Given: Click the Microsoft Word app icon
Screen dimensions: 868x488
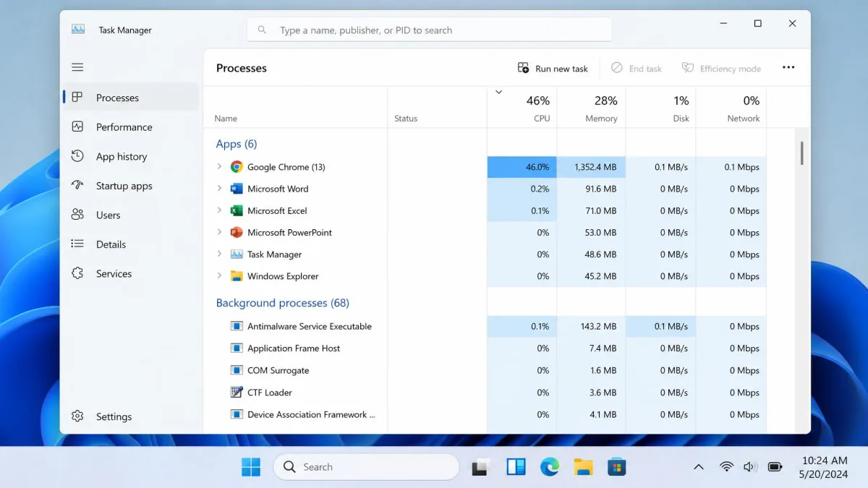Looking at the screenshot, I should pyautogui.click(x=236, y=189).
